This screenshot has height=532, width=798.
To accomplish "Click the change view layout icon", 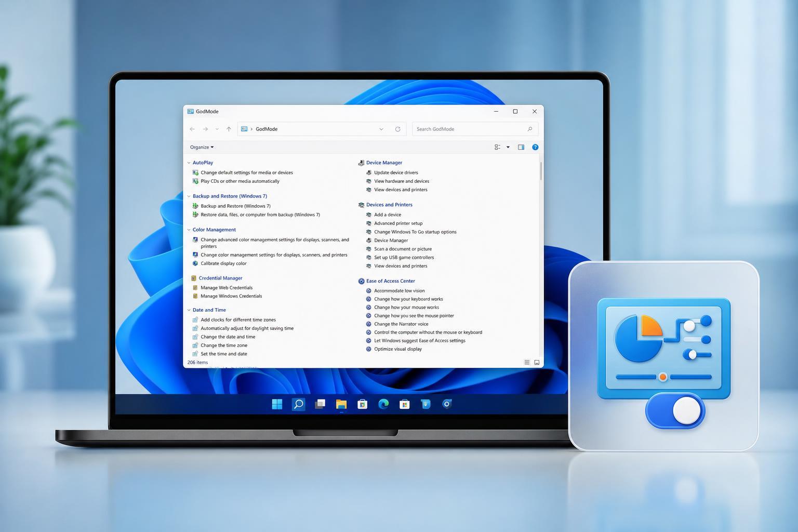I will coord(497,147).
